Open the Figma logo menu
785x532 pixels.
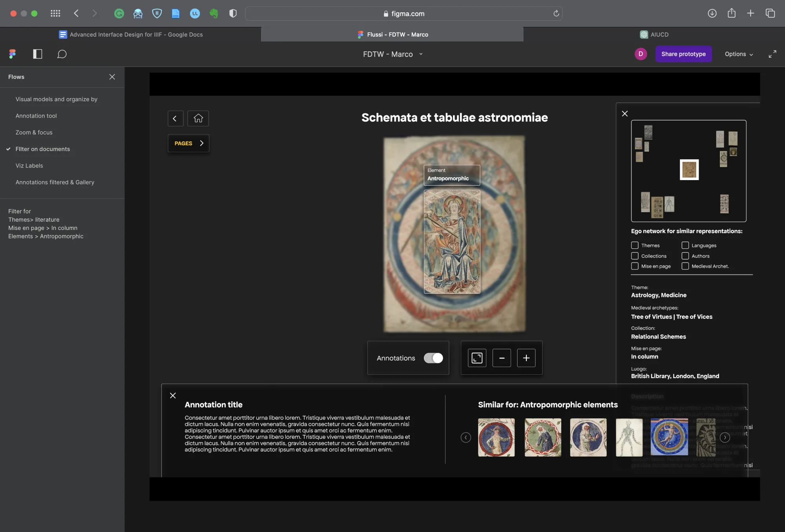13,54
